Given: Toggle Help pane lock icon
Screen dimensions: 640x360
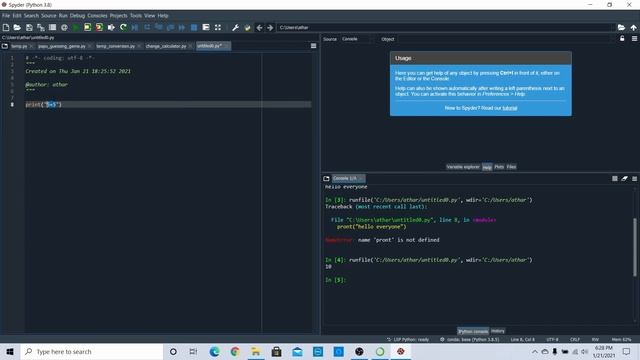Looking at the screenshot, I should pyautogui.click(x=622, y=39).
